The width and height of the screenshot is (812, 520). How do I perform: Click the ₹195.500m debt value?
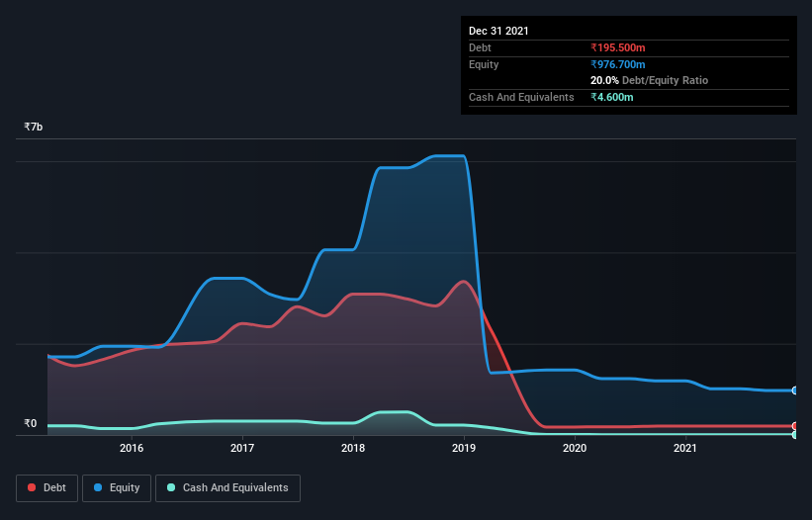(618, 47)
